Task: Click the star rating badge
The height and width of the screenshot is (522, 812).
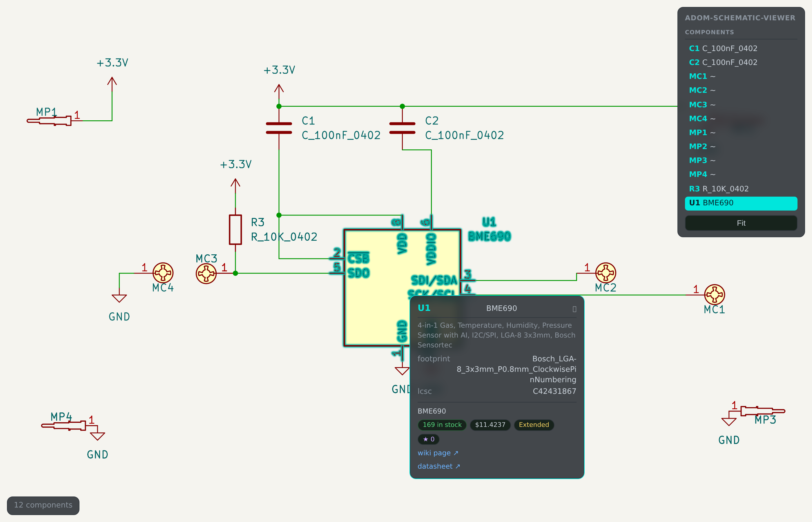Action: (x=428, y=439)
